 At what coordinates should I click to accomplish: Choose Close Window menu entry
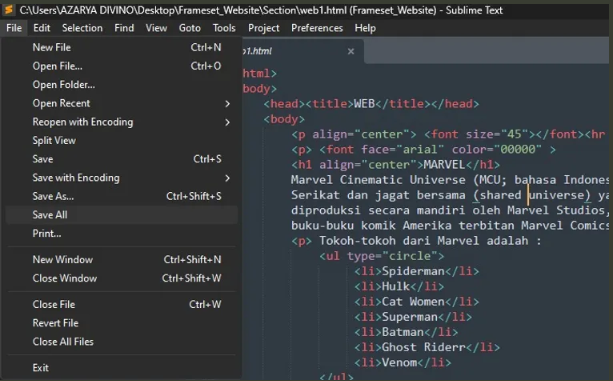pos(122,278)
